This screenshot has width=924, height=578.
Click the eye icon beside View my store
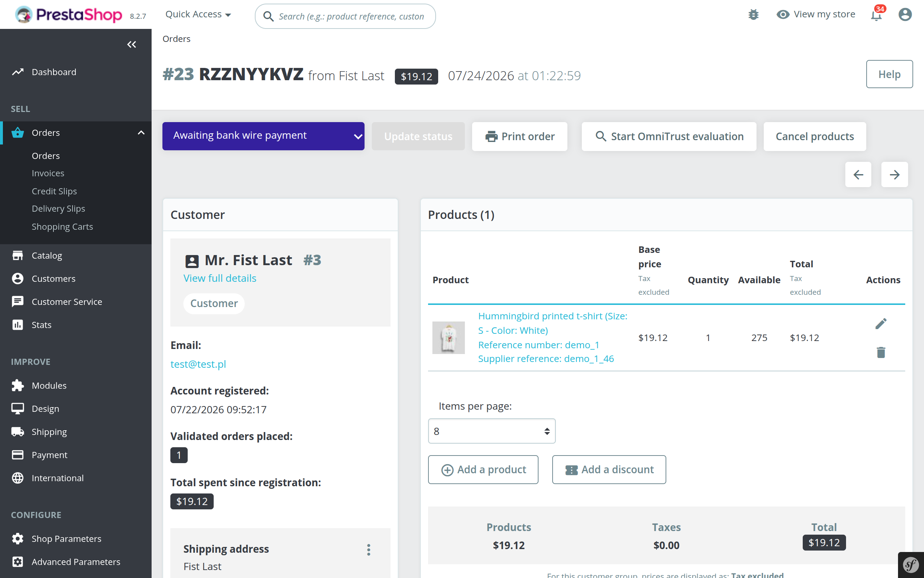point(783,14)
